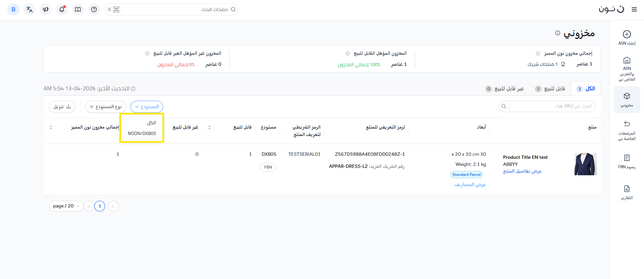
Task: Open the view product details link
Action: (522, 171)
